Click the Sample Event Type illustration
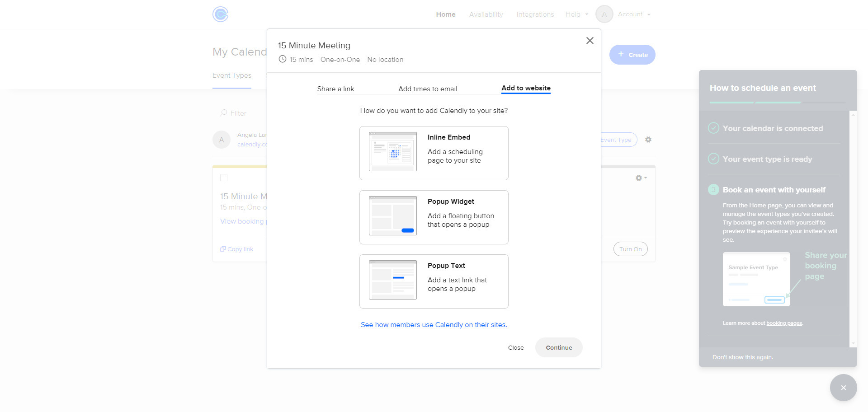868x412 pixels. (756, 279)
